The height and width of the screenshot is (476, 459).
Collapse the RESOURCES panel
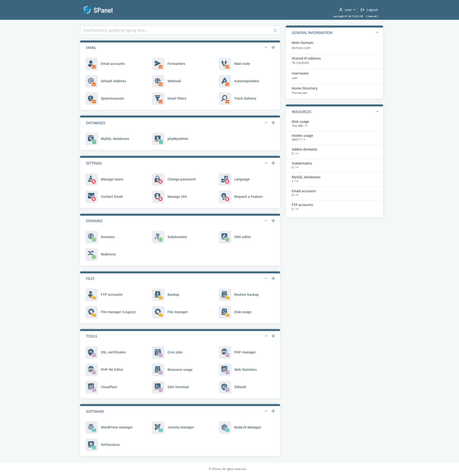[377, 112]
